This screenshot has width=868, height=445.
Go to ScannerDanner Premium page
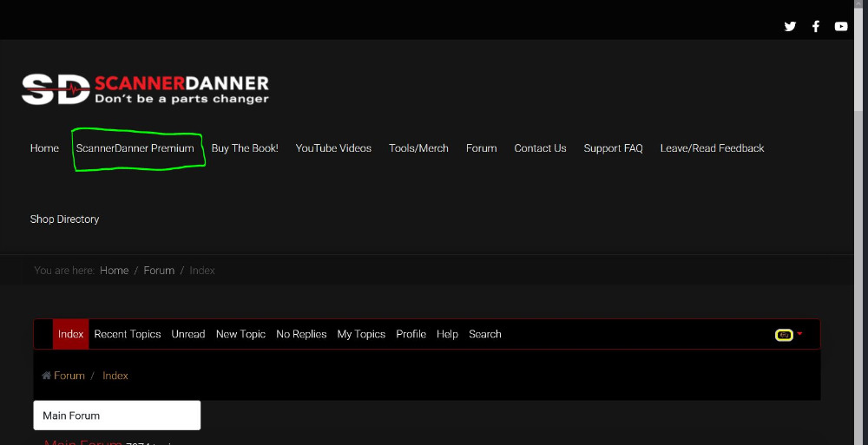[135, 148]
